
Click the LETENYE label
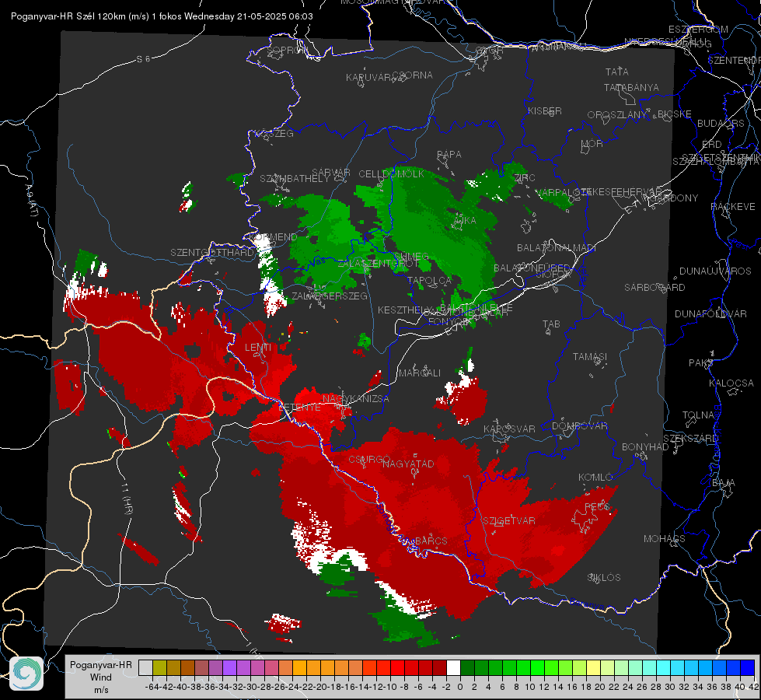[300, 407]
